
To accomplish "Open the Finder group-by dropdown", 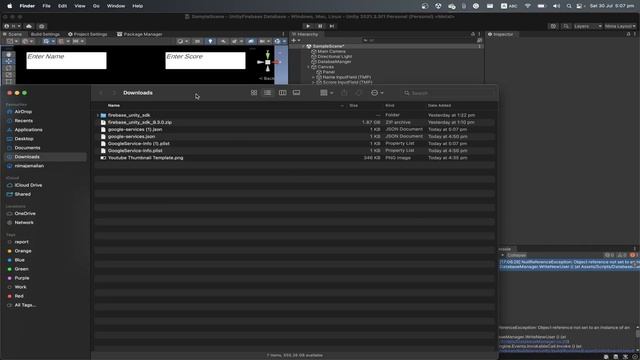I will coord(327,93).
